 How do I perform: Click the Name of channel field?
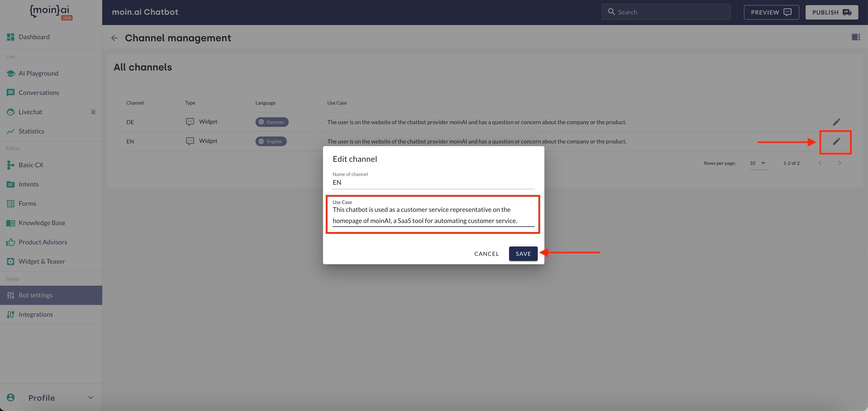tap(433, 182)
